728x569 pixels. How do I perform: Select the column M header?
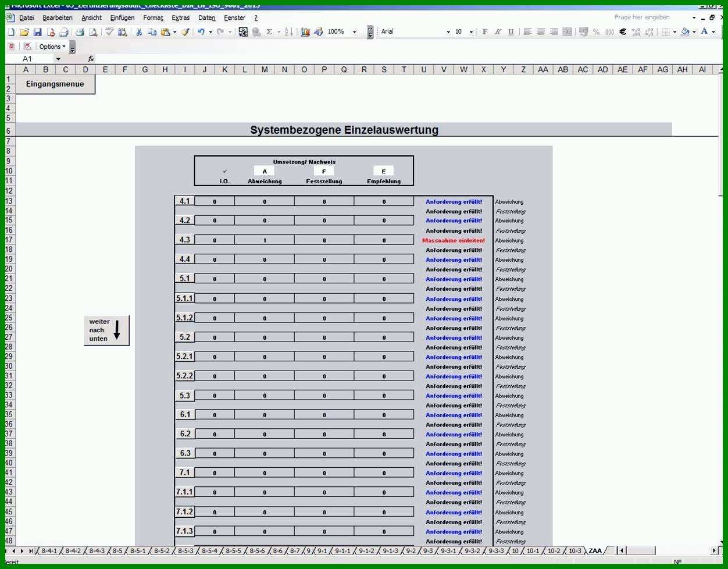coord(265,70)
